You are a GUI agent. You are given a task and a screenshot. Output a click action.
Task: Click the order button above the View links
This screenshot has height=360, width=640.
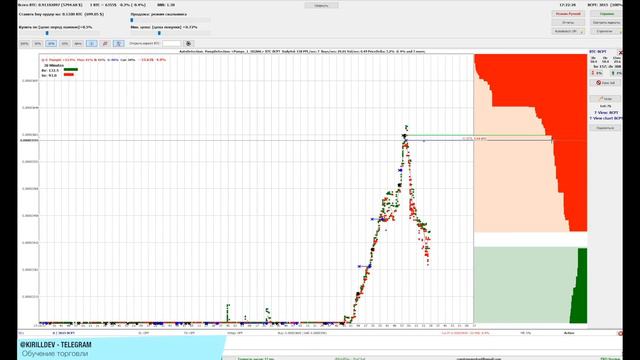point(605,99)
